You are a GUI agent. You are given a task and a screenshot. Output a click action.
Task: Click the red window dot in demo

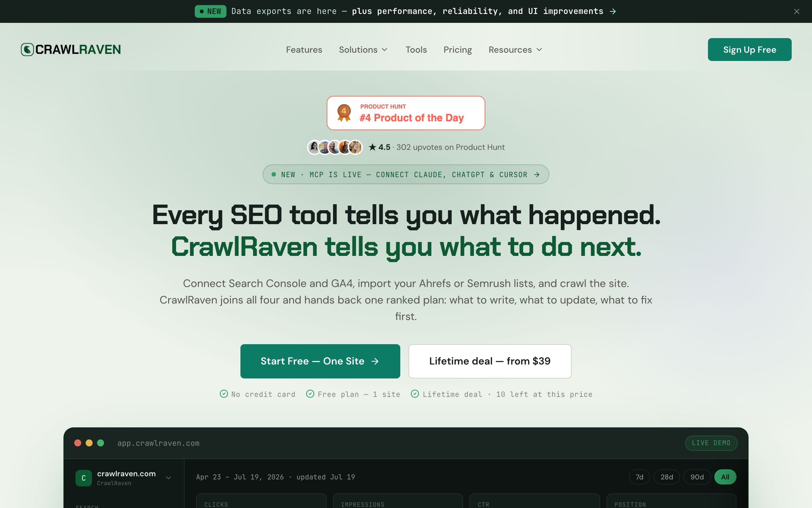77,443
